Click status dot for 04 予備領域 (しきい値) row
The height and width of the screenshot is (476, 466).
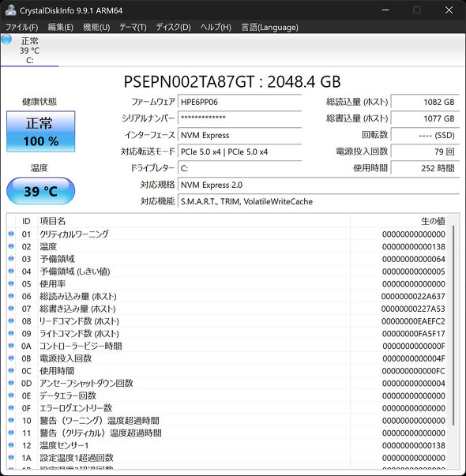[x=11, y=271]
